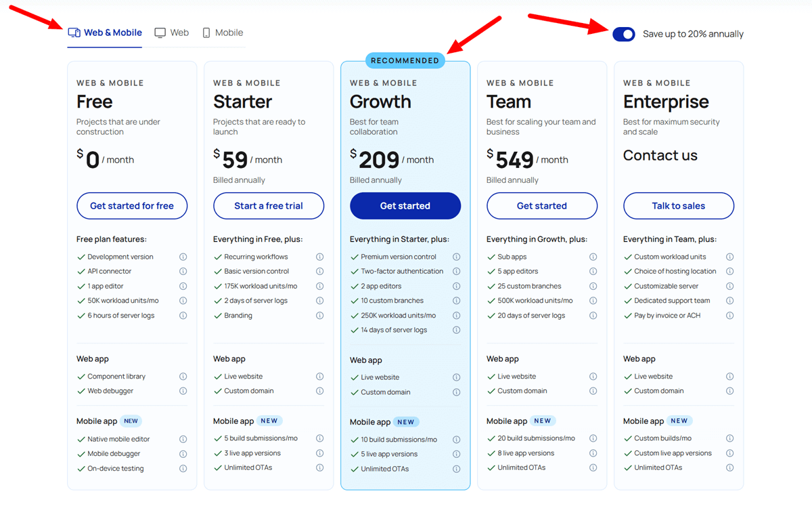This screenshot has height=508, width=812.
Task: Open info for Recurring workflows feature
Action: pyautogui.click(x=319, y=257)
